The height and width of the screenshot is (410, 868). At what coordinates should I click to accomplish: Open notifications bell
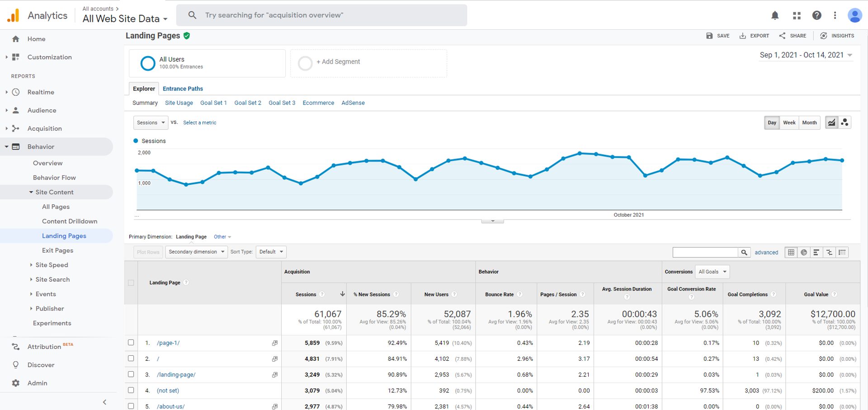[x=775, y=15]
